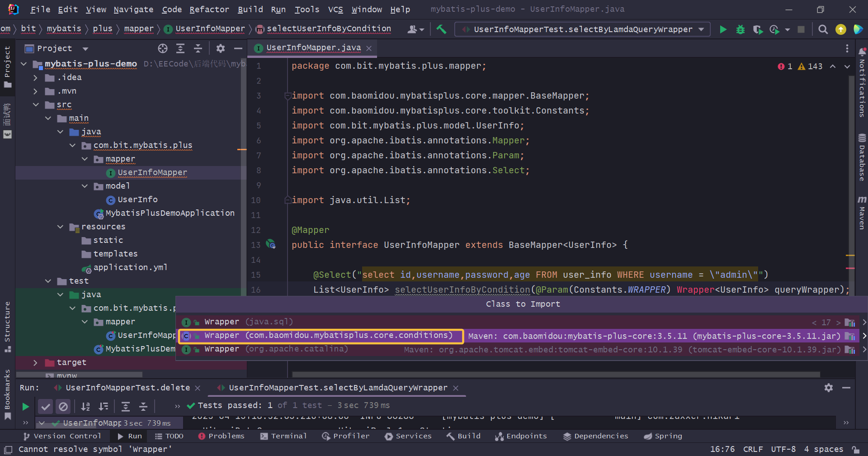Open Run panel settings gear
Screen dimensions: 868x456
[x=828, y=388]
